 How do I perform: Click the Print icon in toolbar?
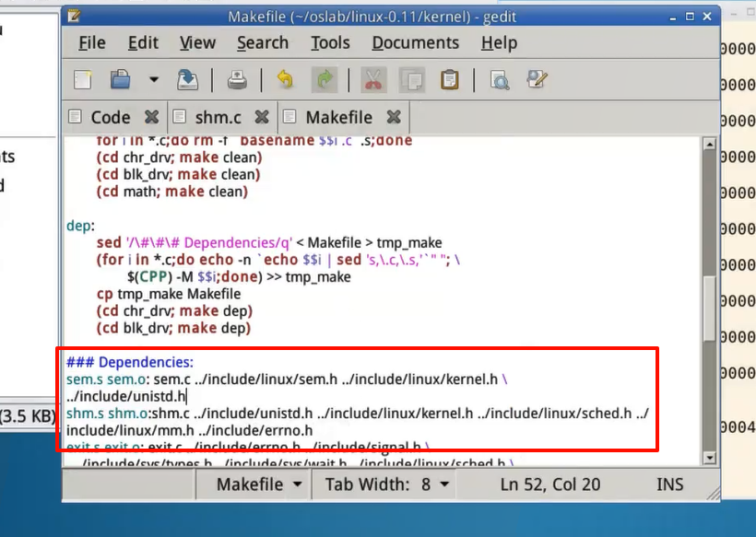(x=237, y=80)
